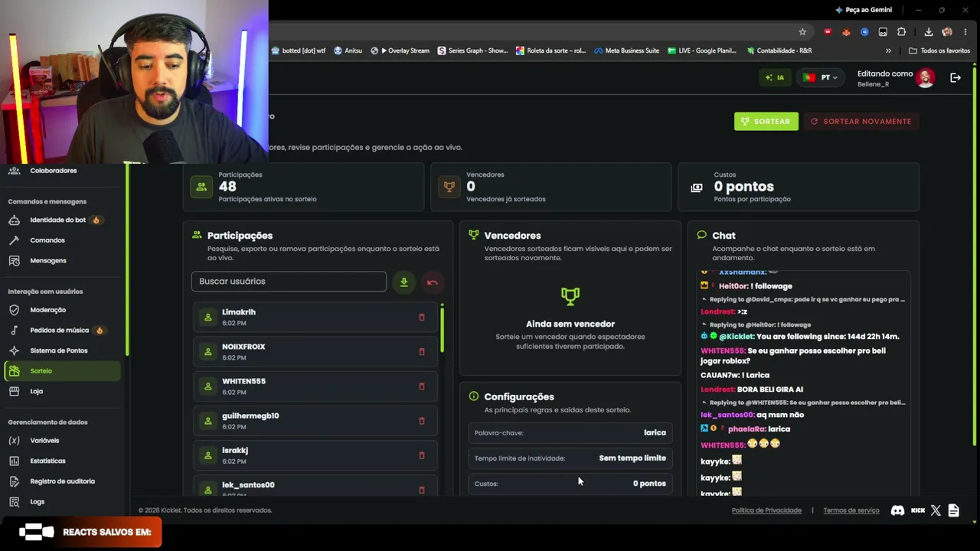Remove NOIIXFROIX with the trash icon
This screenshot has width=980, height=551.
pyautogui.click(x=422, y=352)
